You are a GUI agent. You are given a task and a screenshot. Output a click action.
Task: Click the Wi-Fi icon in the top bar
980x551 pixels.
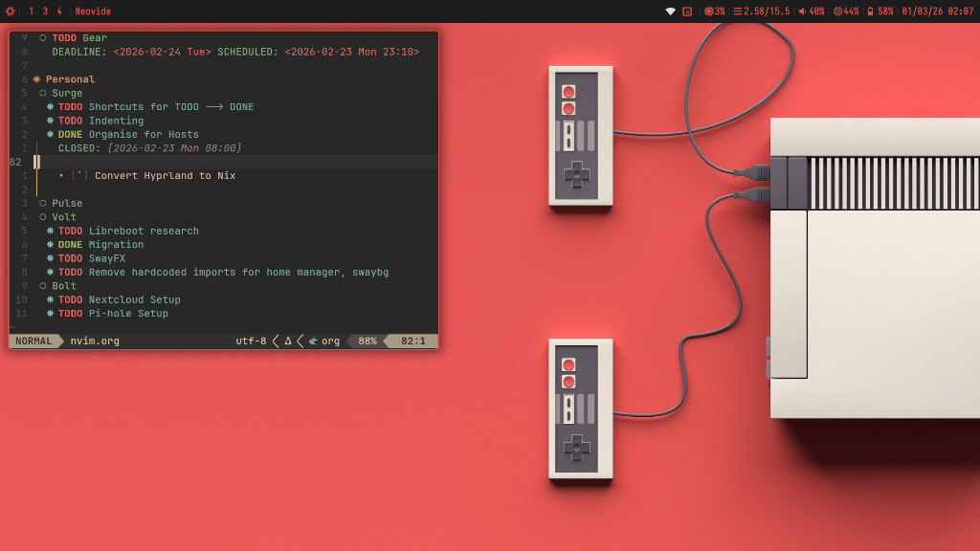point(671,11)
